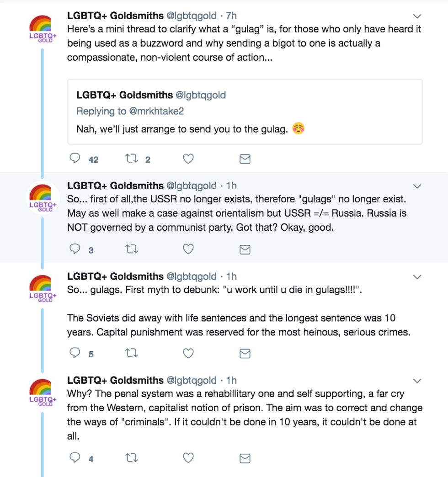Retweet the tweet saying USSR is not Russia

(132, 249)
